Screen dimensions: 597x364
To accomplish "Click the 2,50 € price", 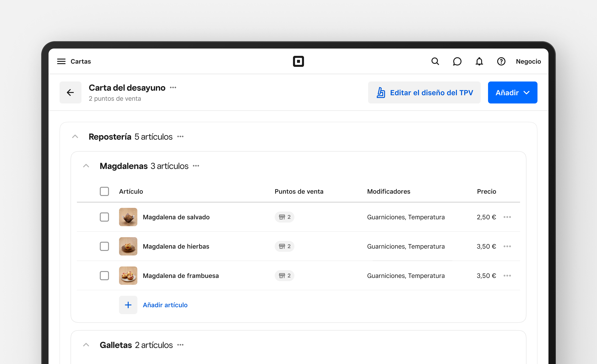I will click(x=486, y=217).
